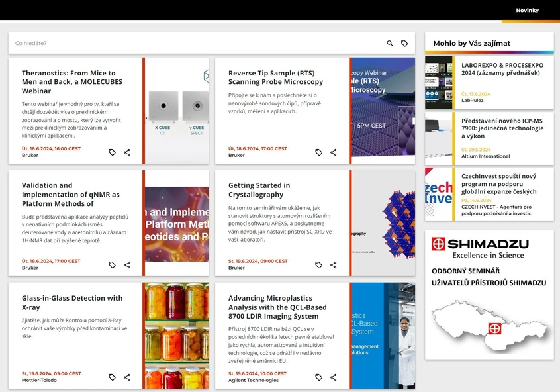560x392 pixels.
Task: Click tag icon on Reverse Tip Sample card
Action: pos(318,152)
